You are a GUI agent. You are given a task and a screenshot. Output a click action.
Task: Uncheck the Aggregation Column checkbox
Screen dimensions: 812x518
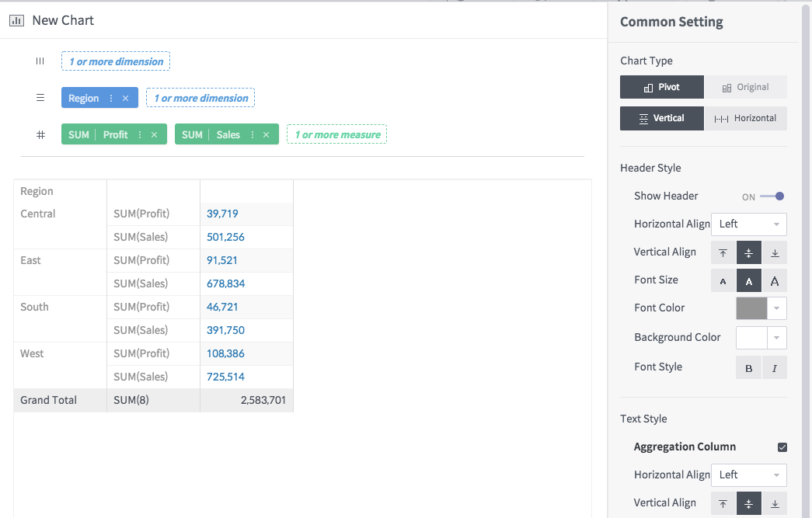[x=782, y=447]
